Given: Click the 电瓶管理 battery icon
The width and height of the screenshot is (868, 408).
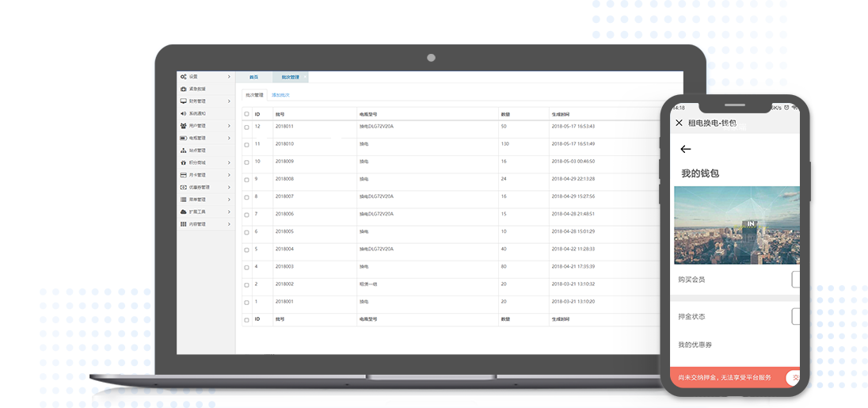Looking at the screenshot, I should tap(184, 138).
